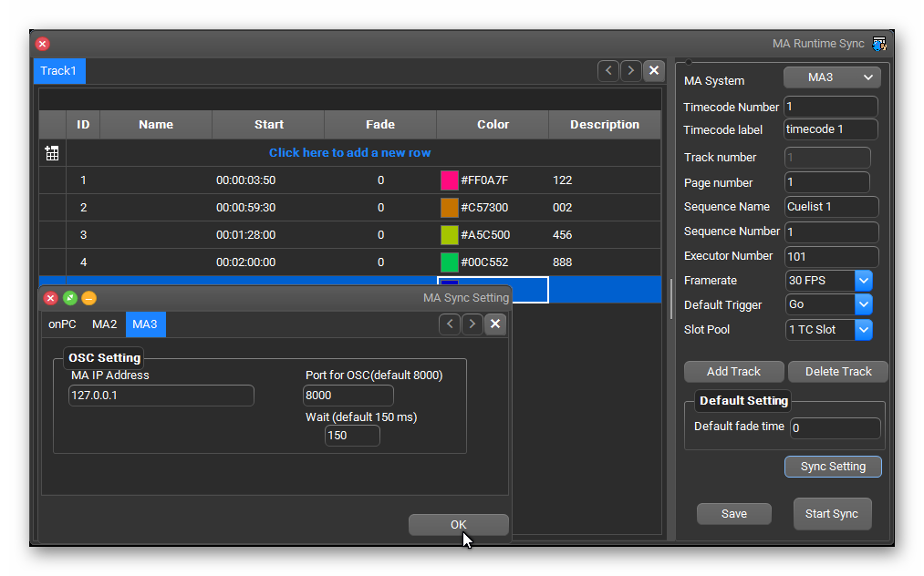The image size is (924, 576).
Task: Open the MA System dropdown
Action: click(832, 77)
